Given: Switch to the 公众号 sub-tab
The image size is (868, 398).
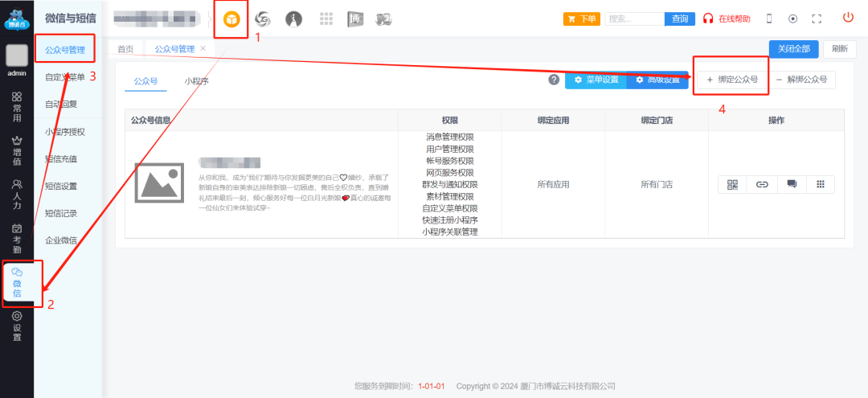Looking at the screenshot, I should point(145,81).
